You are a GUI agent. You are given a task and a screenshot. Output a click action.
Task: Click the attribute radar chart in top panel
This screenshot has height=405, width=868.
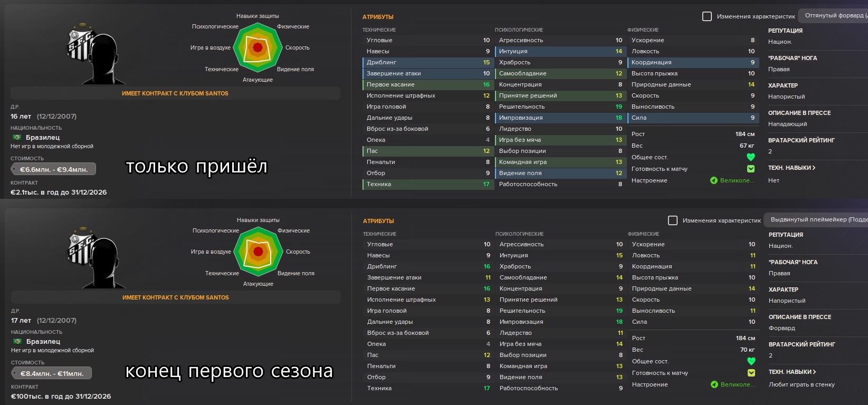(x=257, y=48)
